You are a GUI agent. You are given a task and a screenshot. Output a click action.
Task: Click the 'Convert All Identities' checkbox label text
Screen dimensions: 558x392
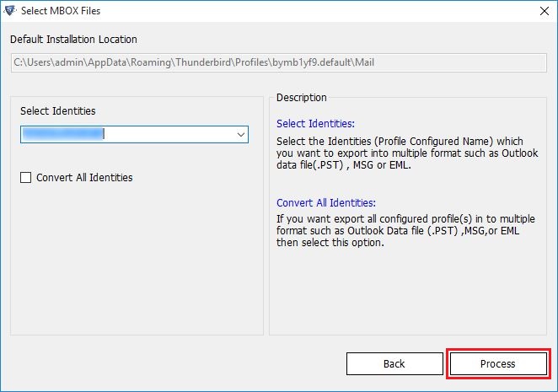(x=84, y=178)
